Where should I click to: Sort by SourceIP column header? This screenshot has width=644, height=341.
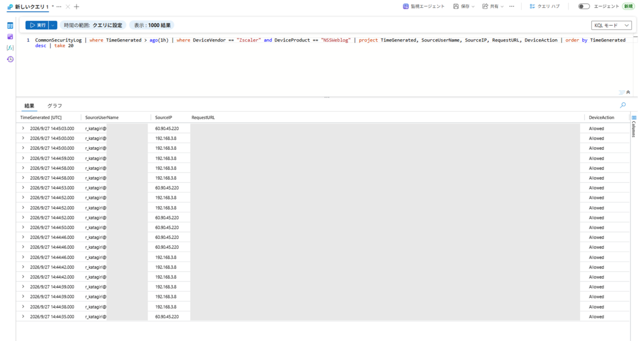pyautogui.click(x=164, y=117)
